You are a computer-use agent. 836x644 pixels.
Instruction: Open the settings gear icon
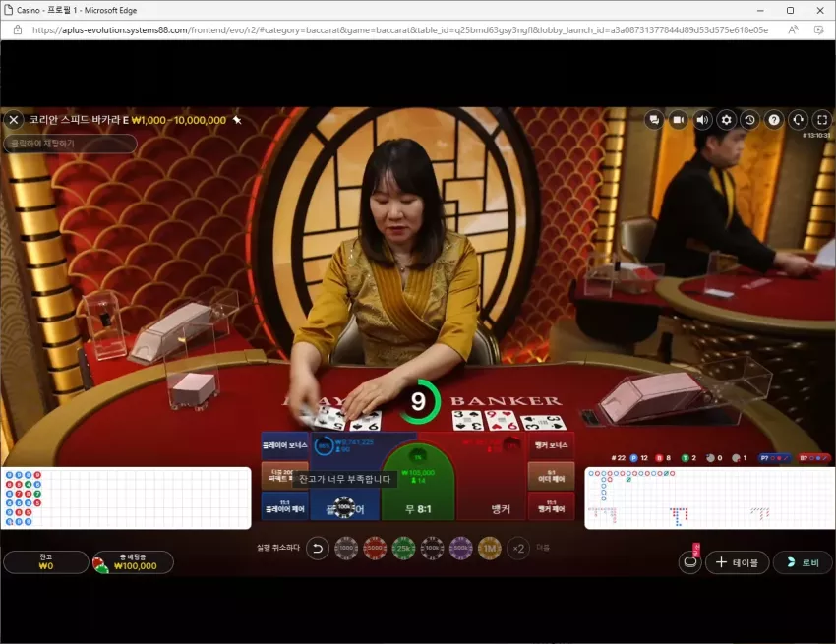point(726,120)
